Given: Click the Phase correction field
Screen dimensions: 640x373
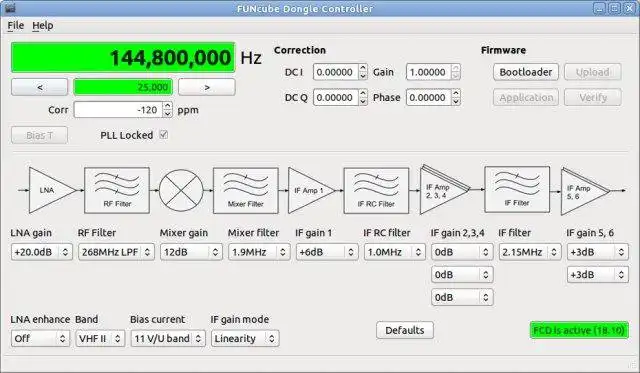Looking at the screenshot, I should (x=429, y=98).
